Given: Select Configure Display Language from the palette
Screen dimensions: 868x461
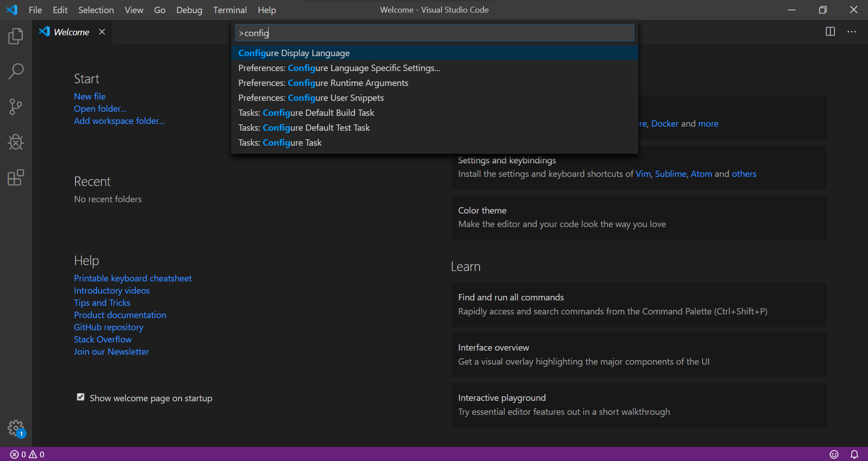Looking at the screenshot, I should tap(294, 52).
